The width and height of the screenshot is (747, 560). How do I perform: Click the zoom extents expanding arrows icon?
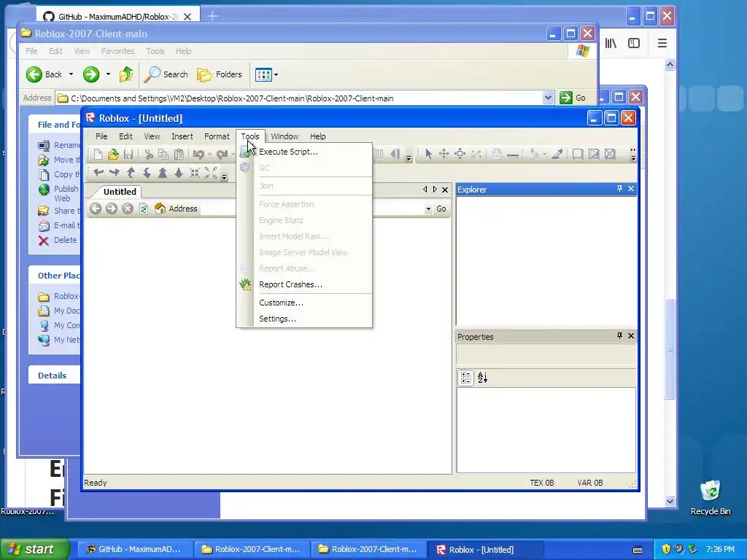coord(211,172)
